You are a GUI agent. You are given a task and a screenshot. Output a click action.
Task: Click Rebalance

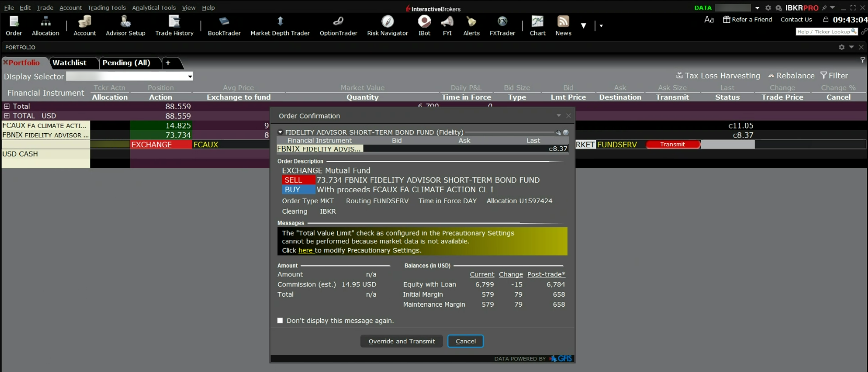click(x=791, y=76)
